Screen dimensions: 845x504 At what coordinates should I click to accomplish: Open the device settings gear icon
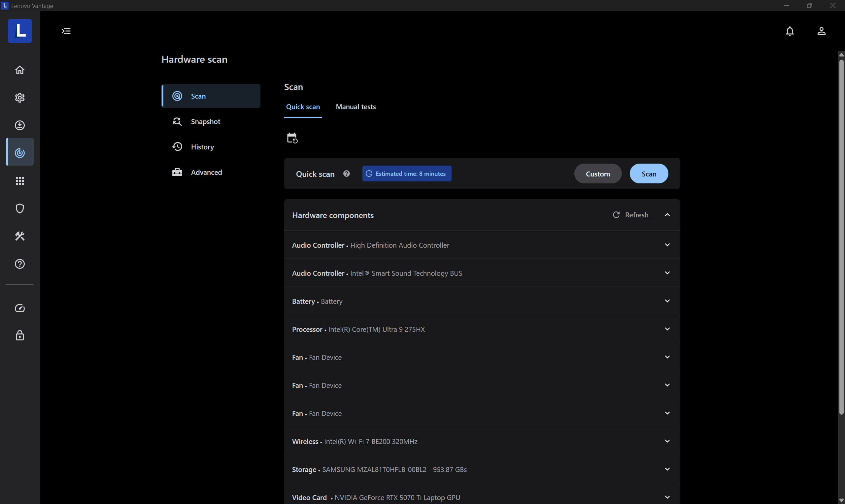[x=20, y=98]
